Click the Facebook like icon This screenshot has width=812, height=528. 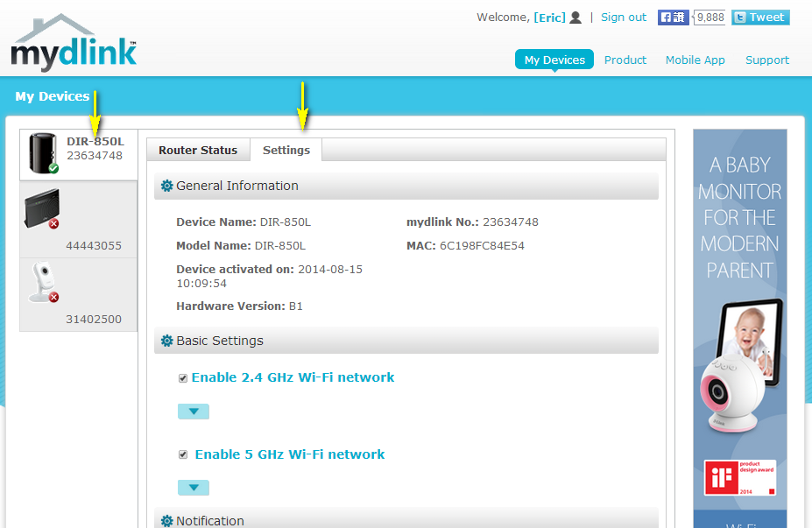pyautogui.click(x=673, y=18)
